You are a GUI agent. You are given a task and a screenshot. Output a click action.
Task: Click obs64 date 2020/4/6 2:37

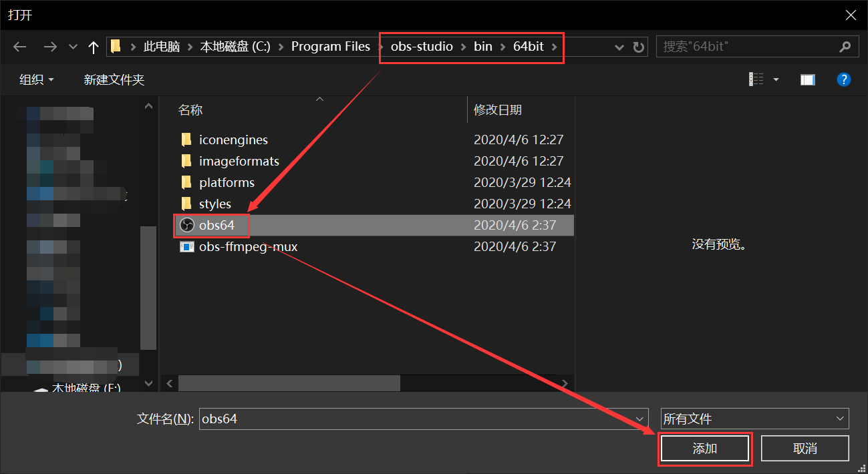click(515, 225)
